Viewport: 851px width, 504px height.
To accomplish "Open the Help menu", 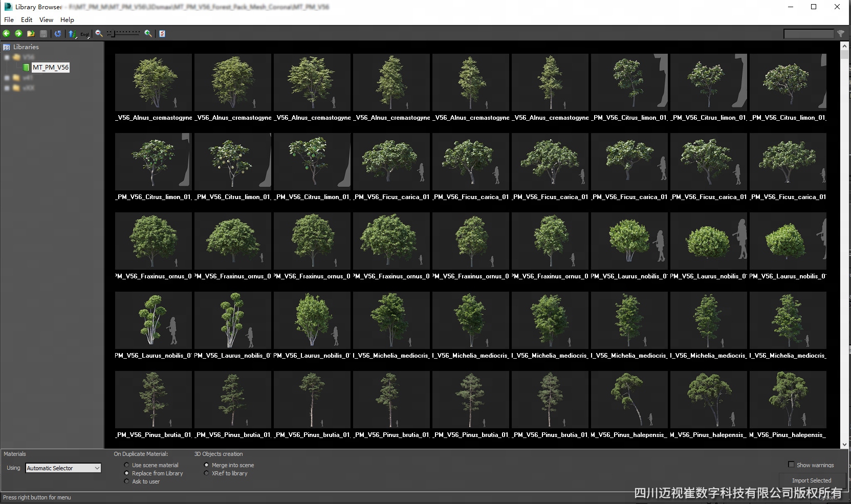I will (67, 20).
